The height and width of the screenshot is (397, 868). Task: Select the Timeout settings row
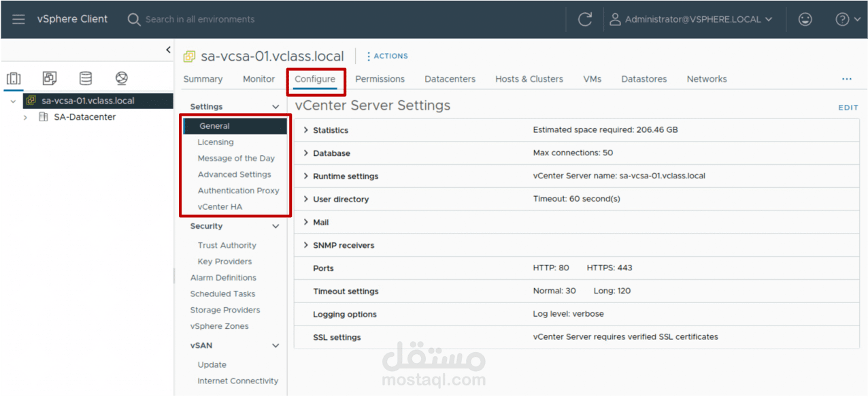[x=577, y=291]
